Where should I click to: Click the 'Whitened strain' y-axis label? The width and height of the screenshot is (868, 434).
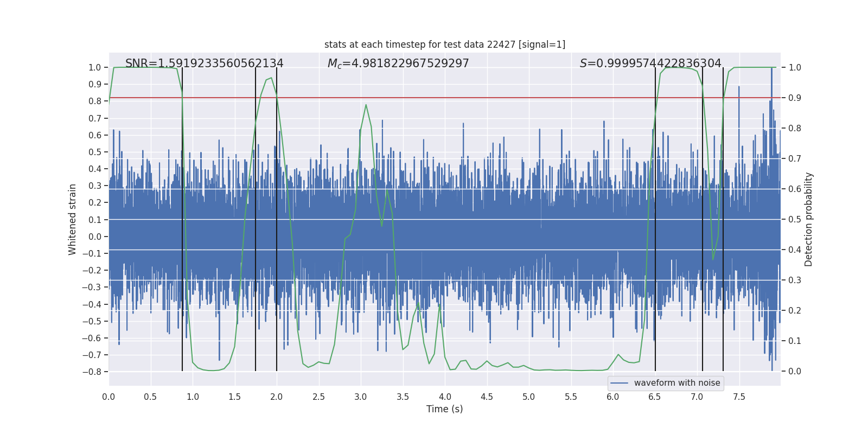pyautogui.click(x=73, y=219)
